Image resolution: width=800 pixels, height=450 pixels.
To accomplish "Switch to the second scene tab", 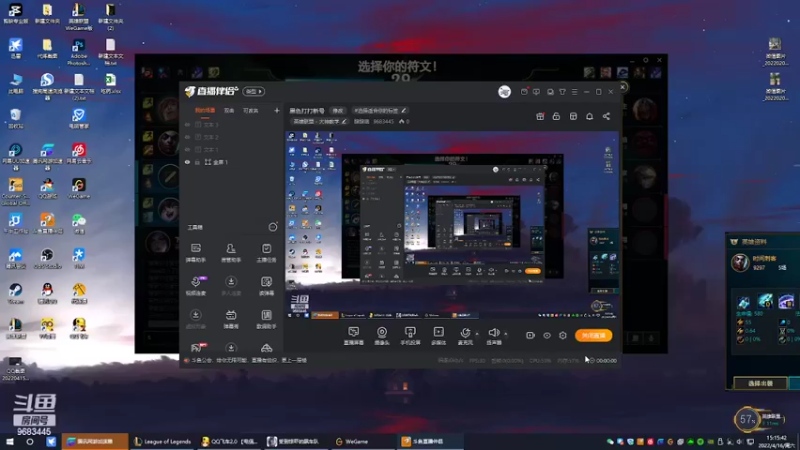I will pos(229,110).
